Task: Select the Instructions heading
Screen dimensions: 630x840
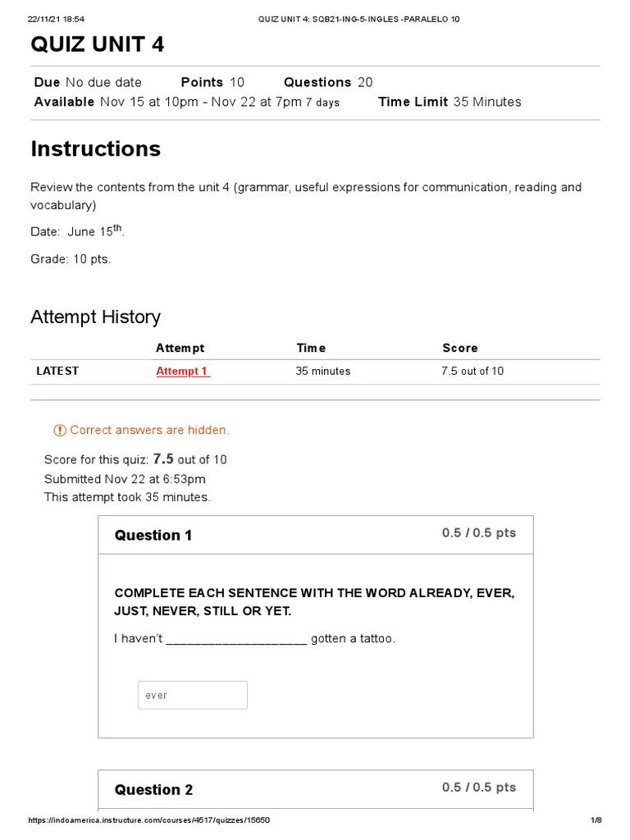Action: coord(96,148)
